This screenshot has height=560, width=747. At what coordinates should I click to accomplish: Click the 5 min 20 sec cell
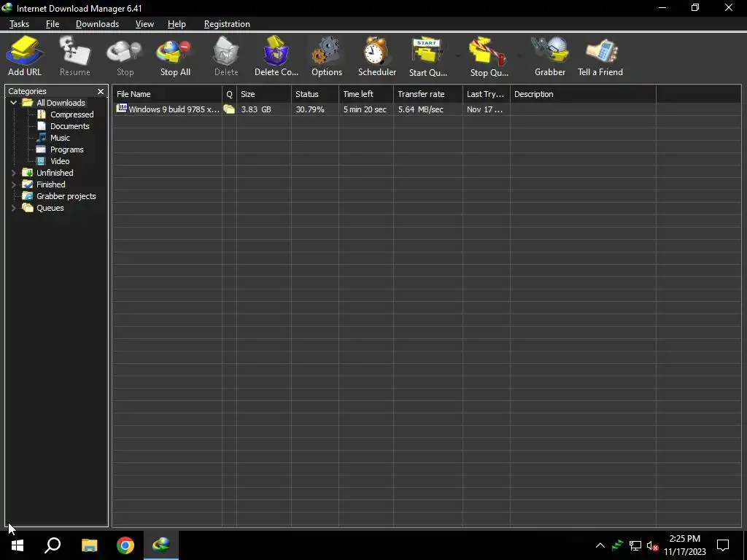pos(365,109)
